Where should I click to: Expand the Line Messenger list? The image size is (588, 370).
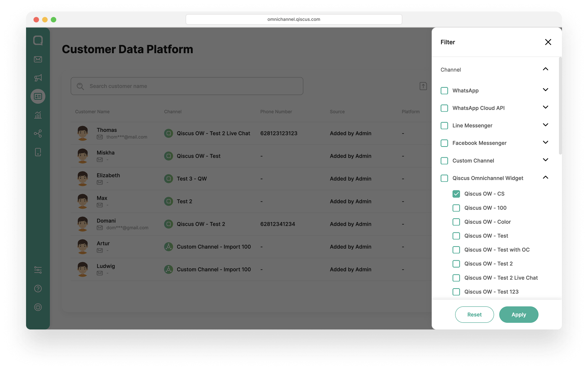pyautogui.click(x=546, y=125)
